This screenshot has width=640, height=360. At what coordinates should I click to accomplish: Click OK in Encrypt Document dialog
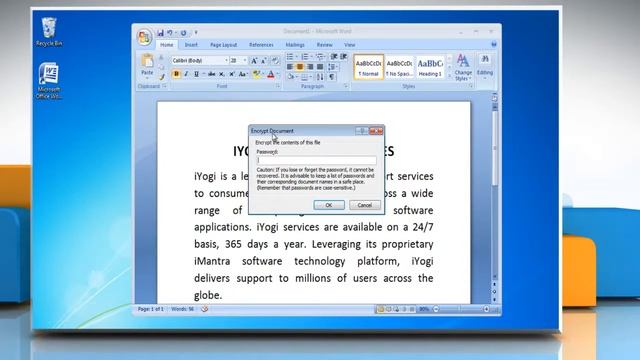329,205
